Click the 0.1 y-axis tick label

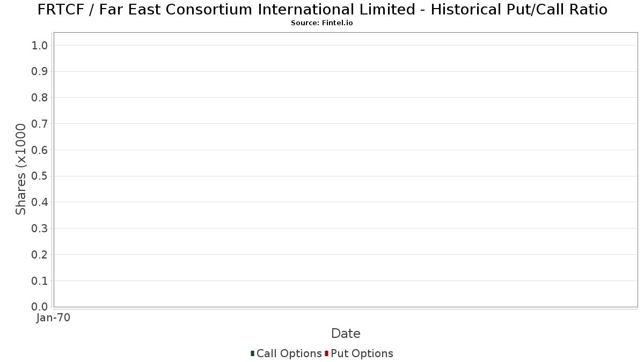tap(40, 281)
